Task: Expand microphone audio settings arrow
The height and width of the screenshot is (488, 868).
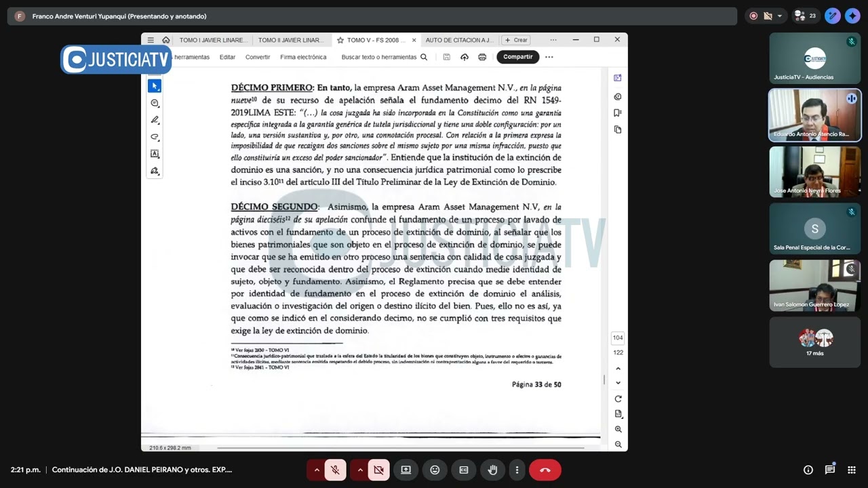Action: [x=317, y=470]
